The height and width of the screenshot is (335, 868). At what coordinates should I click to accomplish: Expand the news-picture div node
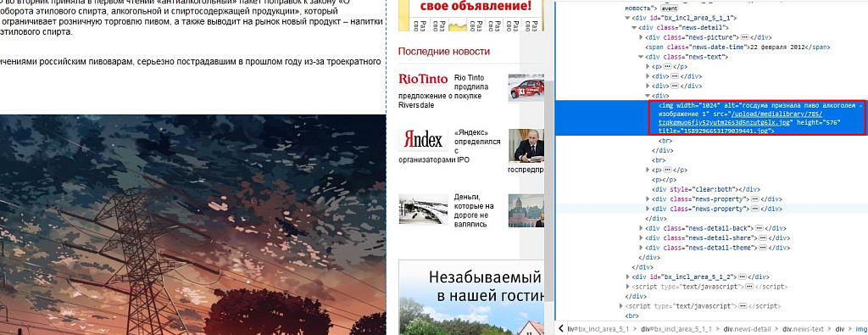(x=642, y=37)
